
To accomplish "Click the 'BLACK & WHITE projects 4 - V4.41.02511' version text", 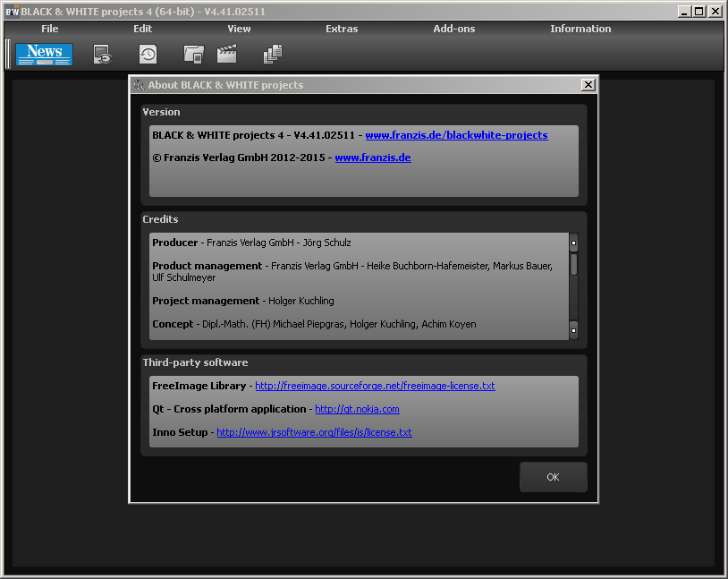I will point(253,135).
